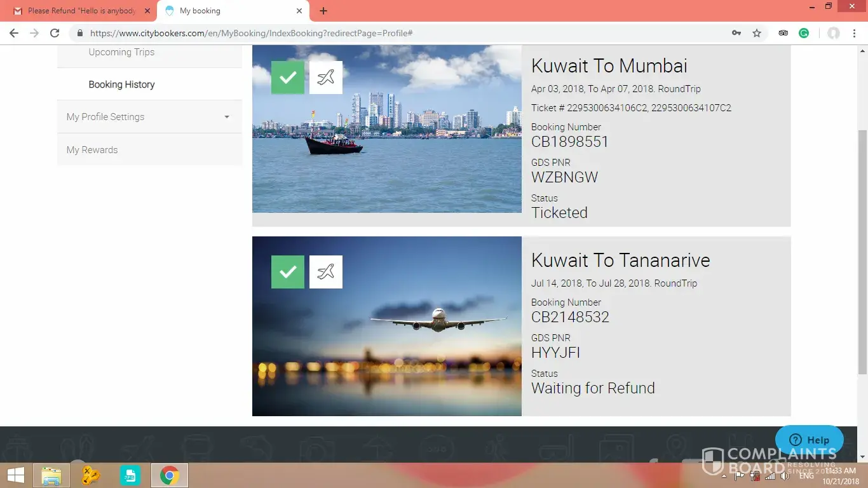
Task: Click the flight icon on Kuwait To Mumbai booking
Action: tap(325, 78)
